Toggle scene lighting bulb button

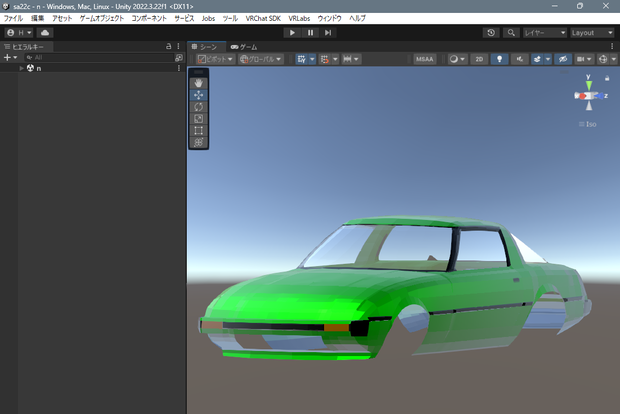pyautogui.click(x=499, y=59)
